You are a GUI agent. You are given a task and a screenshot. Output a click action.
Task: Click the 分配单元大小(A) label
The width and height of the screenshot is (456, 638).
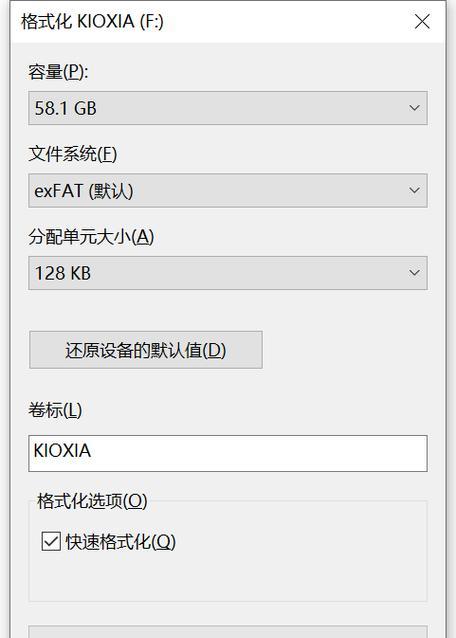click(x=91, y=237)
